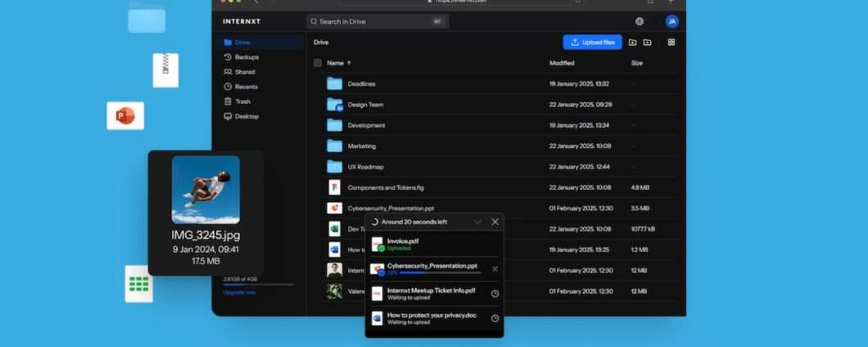Collapse the upload progress panel chevron
This screenshot has height=347, width=868.
[x=477, y=222]
